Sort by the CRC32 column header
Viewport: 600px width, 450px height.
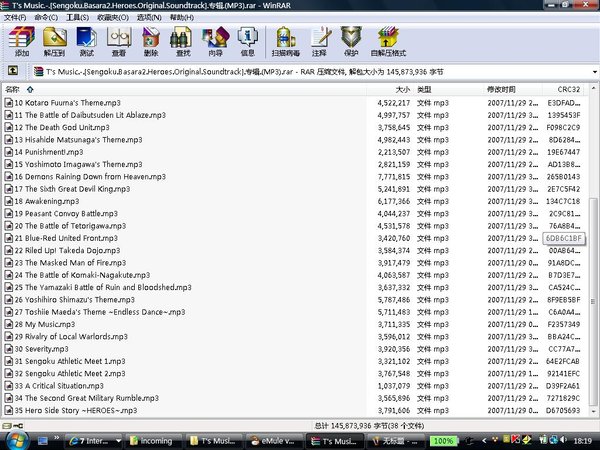click(x=564, y=90)
